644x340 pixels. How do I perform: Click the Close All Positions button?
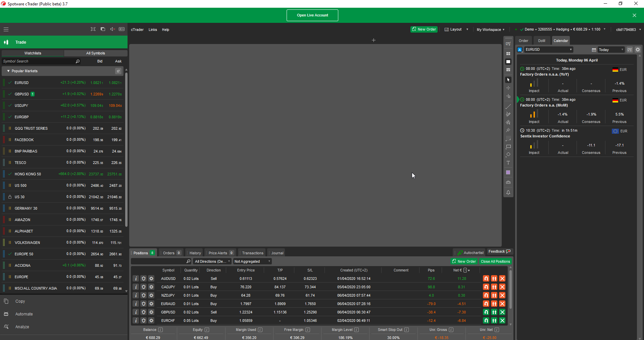click(x=495, y=261)
